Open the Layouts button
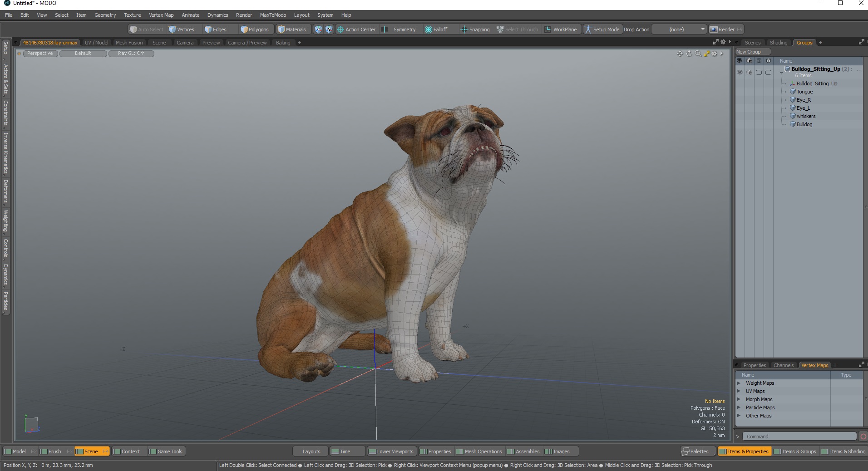The height and width of the screenshot is (471, 868). (x=311, y=451)
